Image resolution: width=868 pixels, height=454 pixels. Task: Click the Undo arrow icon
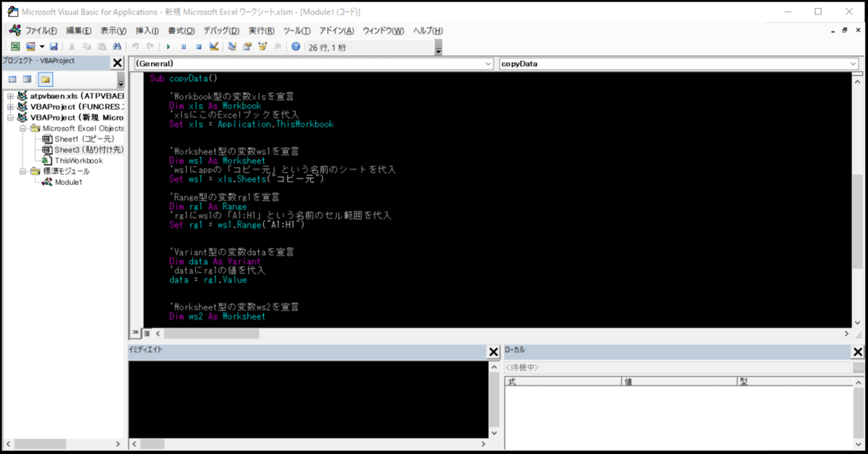click(x=135, y=46)
